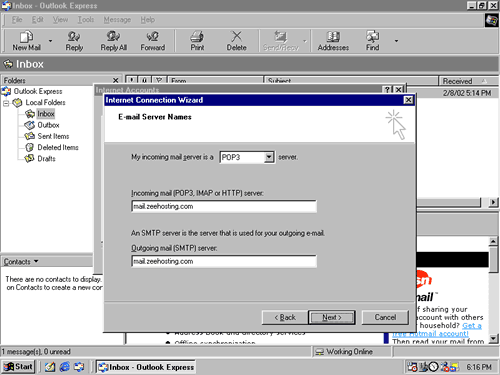Screen dimensions: 500x375
Task: Sort messages by Subject column
Action: tap(351, 81)
